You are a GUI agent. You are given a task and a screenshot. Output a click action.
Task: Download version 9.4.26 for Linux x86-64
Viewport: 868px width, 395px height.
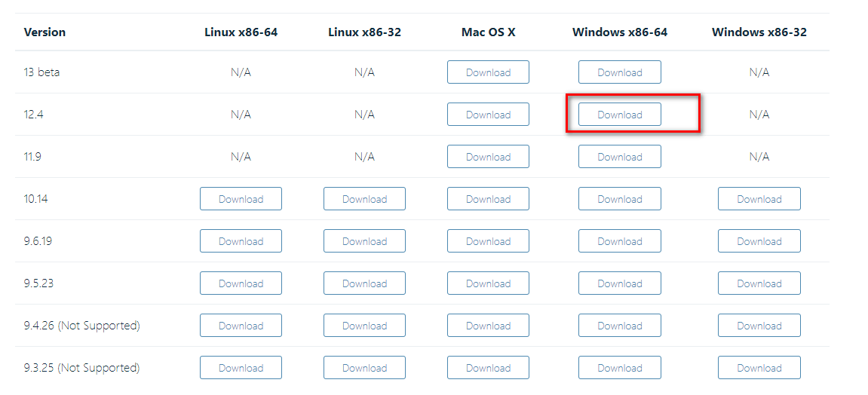click(241, 326)
